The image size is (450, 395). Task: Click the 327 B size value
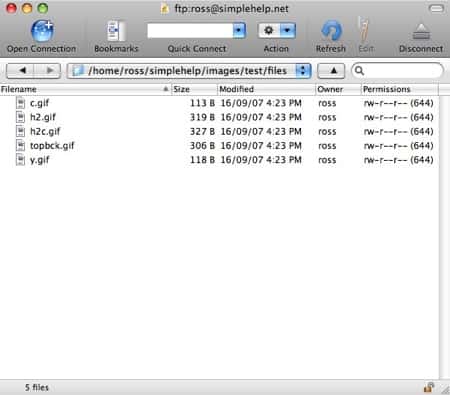tap(202, 131)
